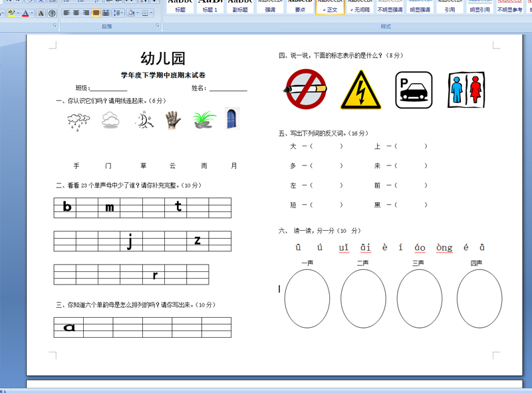Apply the 无间隔 style
Image resolution: width=532 pixels, height=393 pixels.
pos(360,7)
